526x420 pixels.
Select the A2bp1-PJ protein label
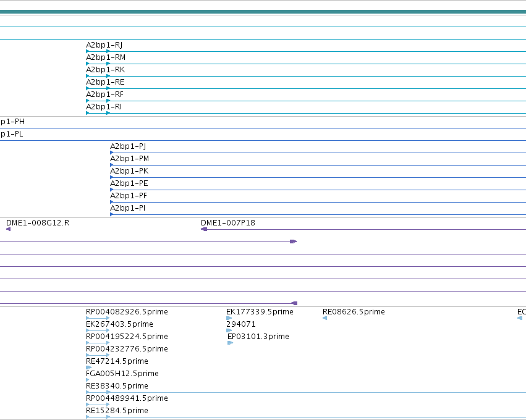128,146
